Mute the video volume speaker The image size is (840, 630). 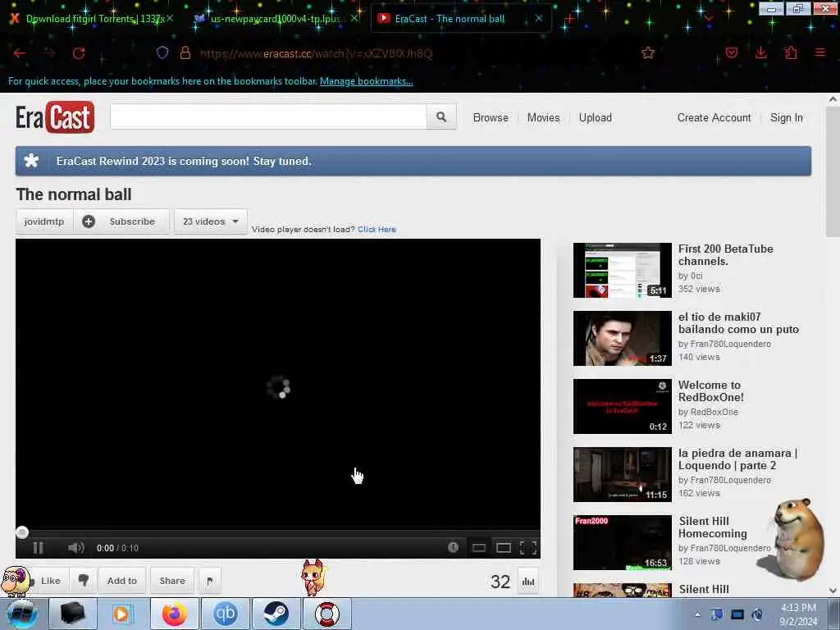click(x=75, y=547)
